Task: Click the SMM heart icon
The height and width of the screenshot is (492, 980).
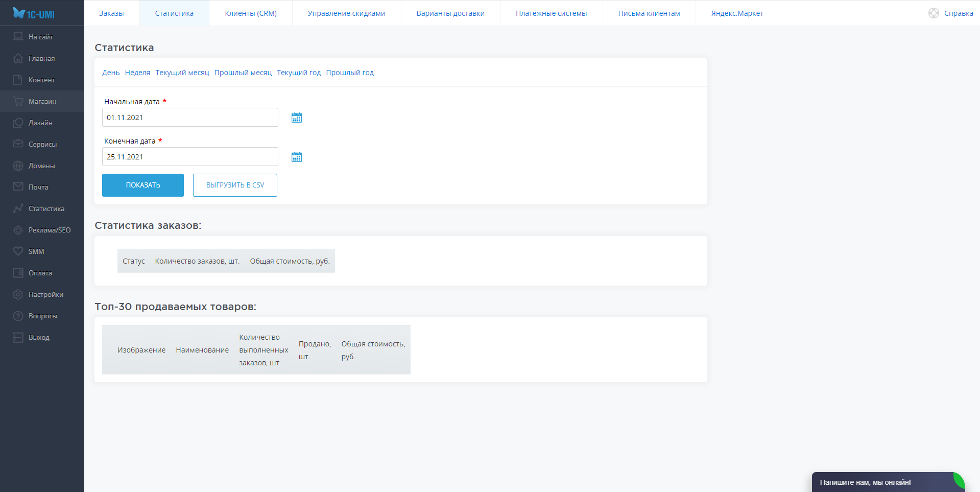Action: click(x=18, y=251)
